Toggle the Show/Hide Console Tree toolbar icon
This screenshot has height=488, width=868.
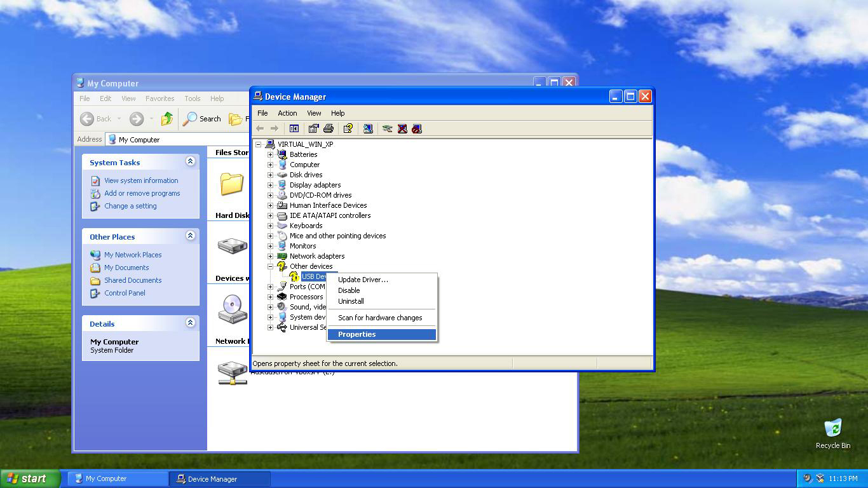pos(294,128)
